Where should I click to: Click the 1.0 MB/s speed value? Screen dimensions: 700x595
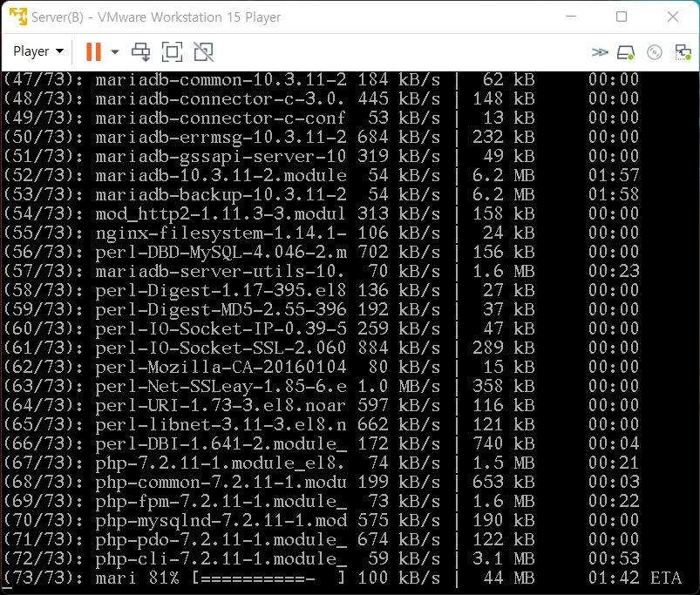click(399, 386)
